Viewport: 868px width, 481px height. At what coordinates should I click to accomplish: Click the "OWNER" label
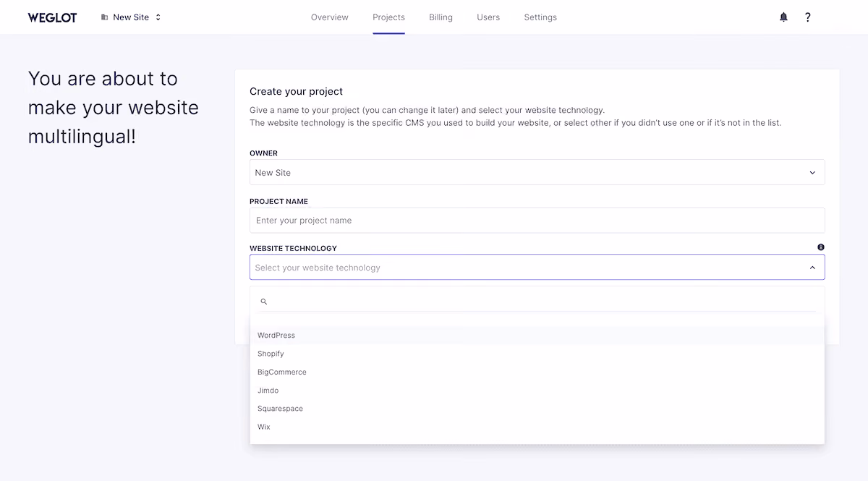tap(263, 153)
